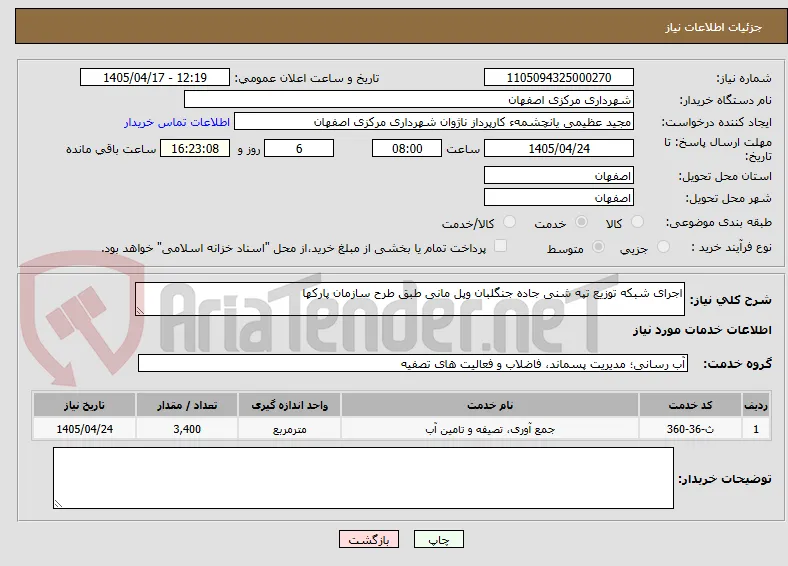This screenshot has width=788, height=566.
Task: Click the resize handle of description text area
Action: pos(140,311)
